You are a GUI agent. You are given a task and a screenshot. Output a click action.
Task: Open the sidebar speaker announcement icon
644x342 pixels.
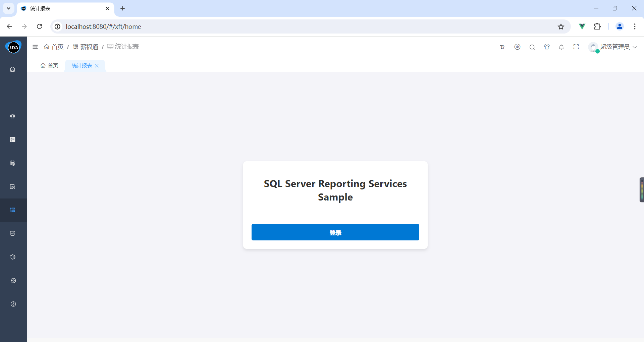pos(13,257)
